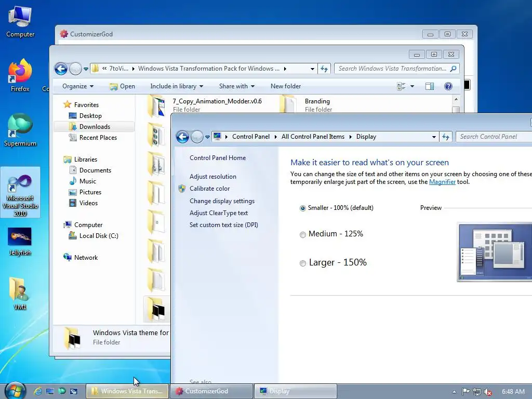The height and width of the screenshot is (399, 532).
Task: Click Explorer window back arrow button
Action: pos(61,69)
